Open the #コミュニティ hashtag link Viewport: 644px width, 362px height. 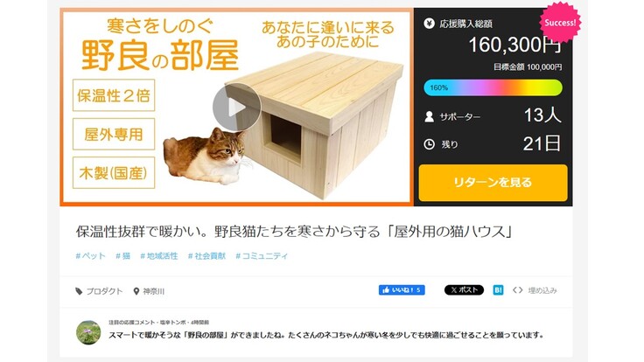[x=262, y=256]
